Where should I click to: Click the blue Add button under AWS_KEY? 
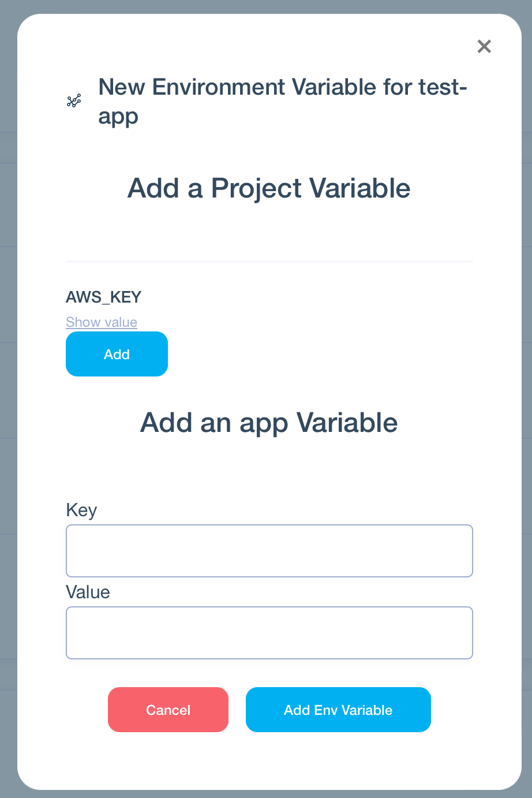[x=117, y=354]
